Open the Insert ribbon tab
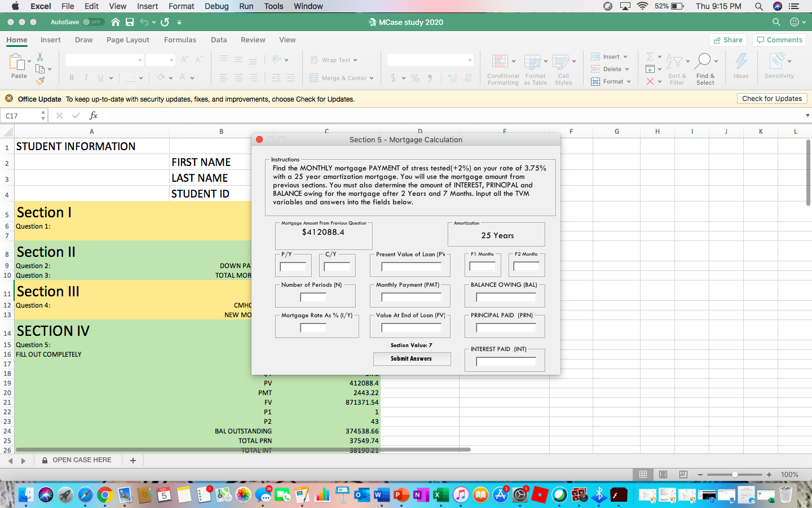This screenshot has width=812, height=508. pyautogui.click(x=51, y=40)
